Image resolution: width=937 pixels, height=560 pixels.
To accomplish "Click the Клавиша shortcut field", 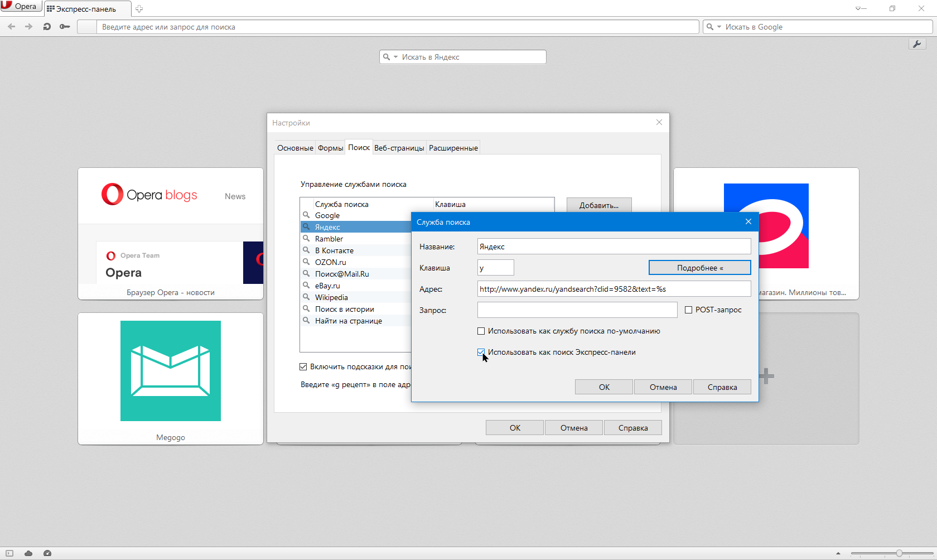I will 496,268.
